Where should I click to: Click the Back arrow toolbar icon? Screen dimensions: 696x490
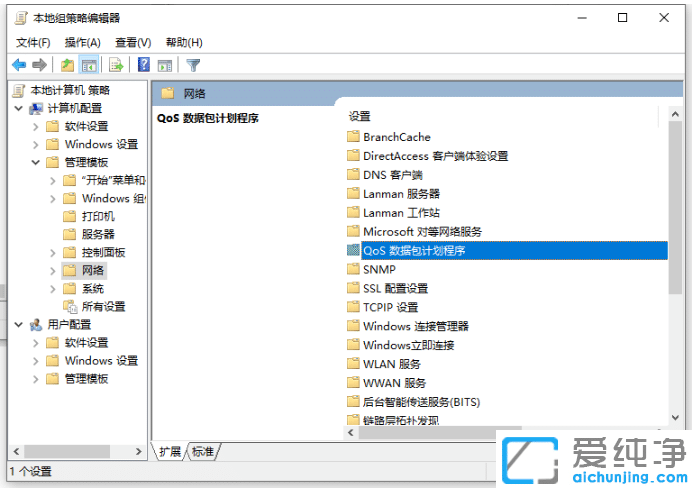pos(18,65)
